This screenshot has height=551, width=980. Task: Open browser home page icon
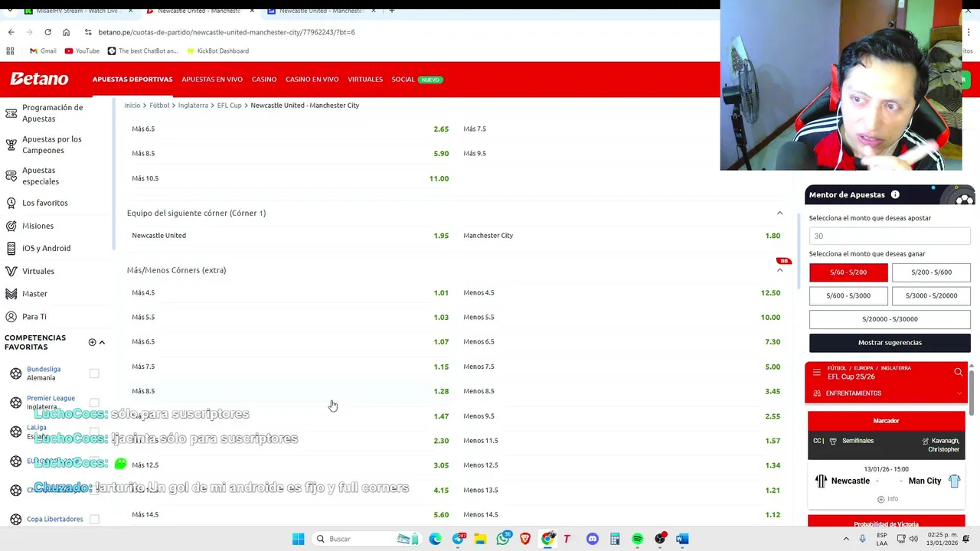click(x=66, y=32)
